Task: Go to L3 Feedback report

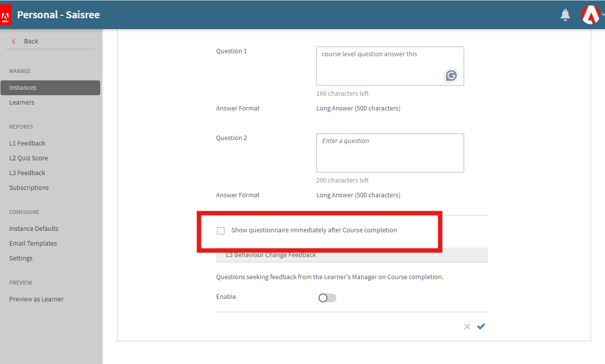Action: tap(27, 173)
